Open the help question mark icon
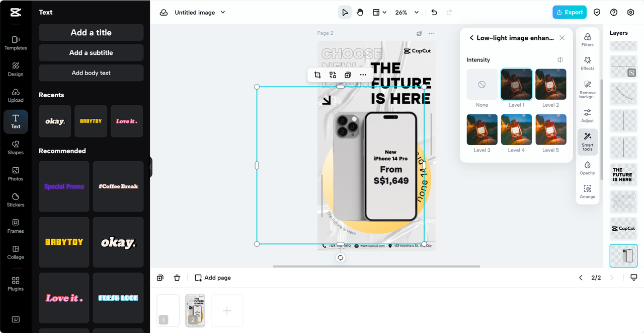This screenshot has width=644, height=333. pos(614,13)
